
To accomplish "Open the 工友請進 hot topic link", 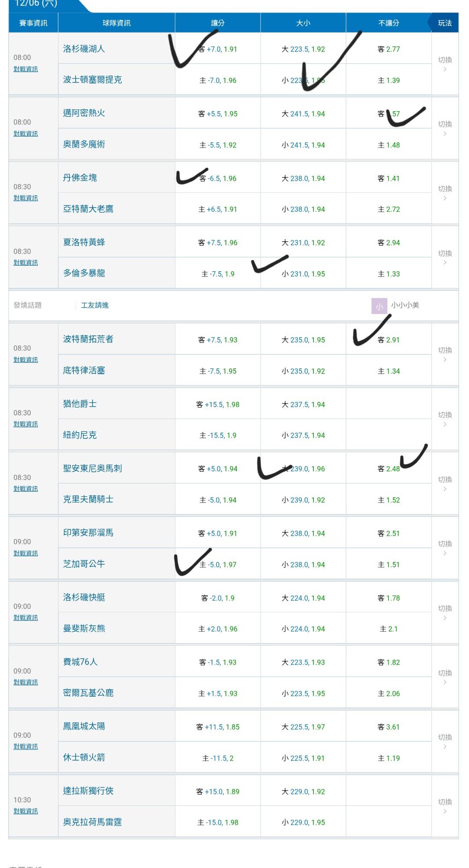I will pos(95,305).
